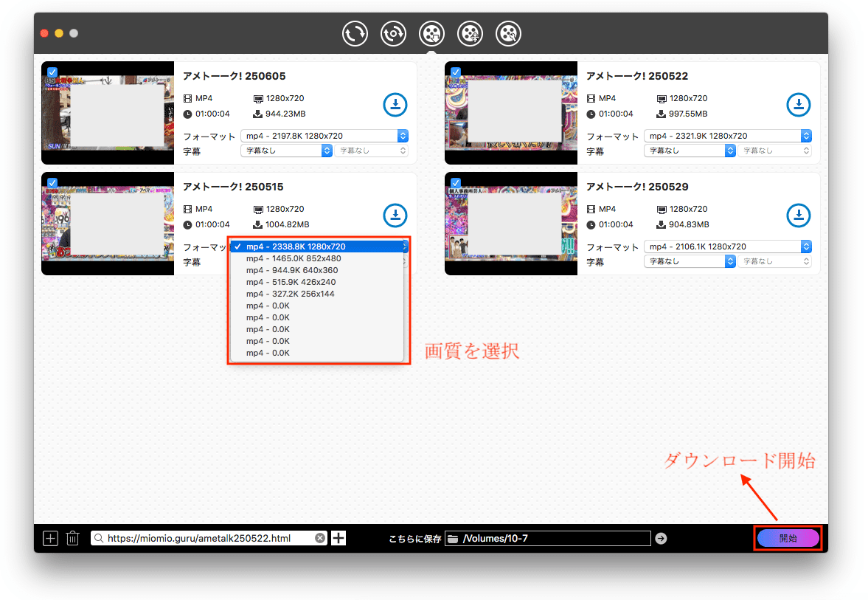The image size is (868, 600).
Task: Click the plus button next to the URL field
Action: tap(338, 539)
